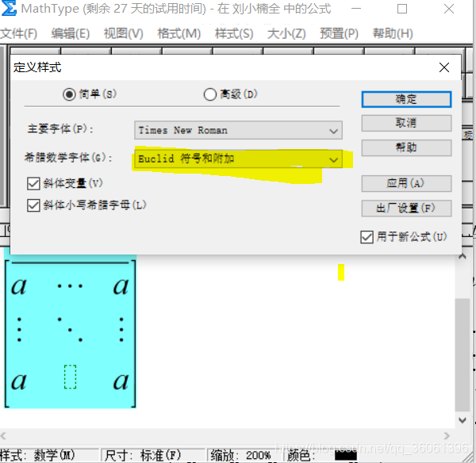This screenshot has width=476, height=463.
Task: Select the 高级(D) radio button
Action: (x=209, y=94)
